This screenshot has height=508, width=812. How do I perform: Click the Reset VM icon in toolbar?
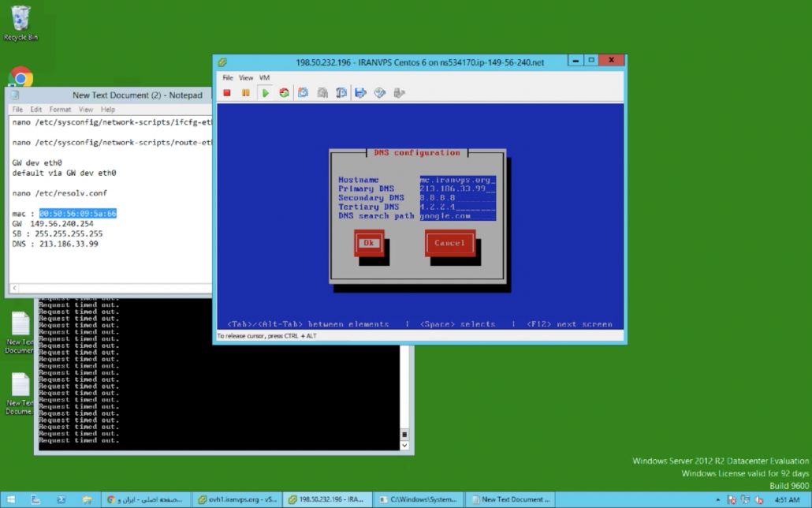[x=284, y=93]
